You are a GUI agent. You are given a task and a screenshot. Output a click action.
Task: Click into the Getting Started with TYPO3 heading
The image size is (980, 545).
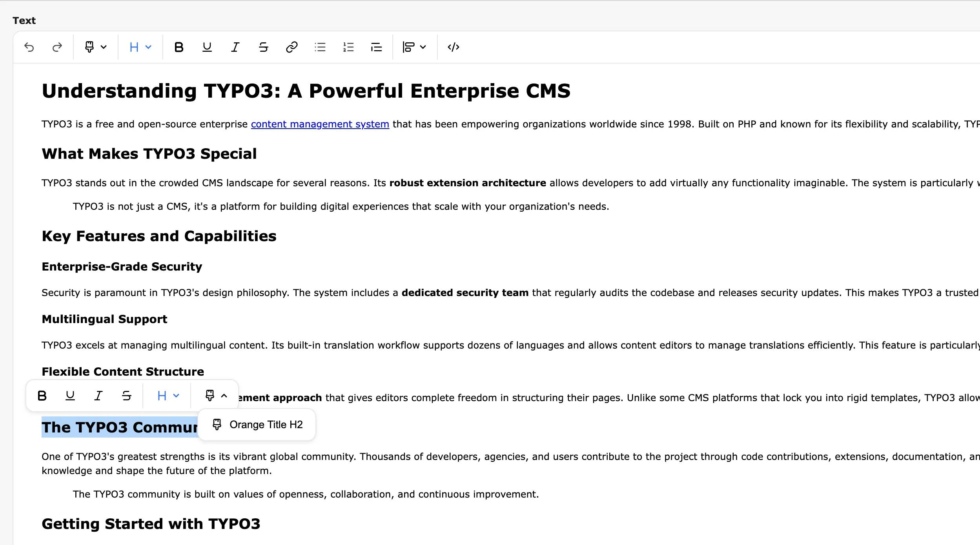coord(151,524)
